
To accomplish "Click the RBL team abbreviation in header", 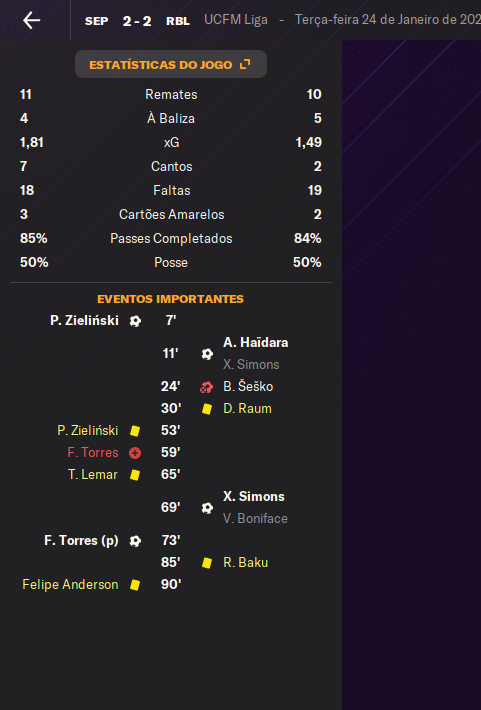I will 178,21.
